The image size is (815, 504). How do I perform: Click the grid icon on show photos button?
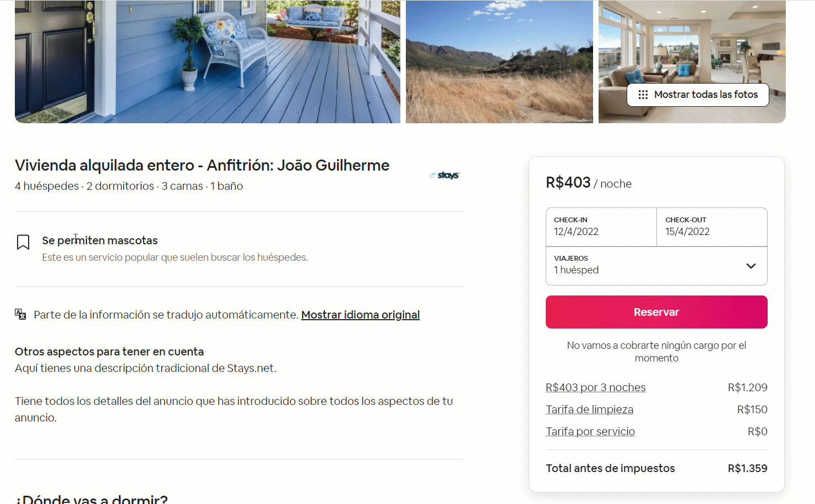643,95
